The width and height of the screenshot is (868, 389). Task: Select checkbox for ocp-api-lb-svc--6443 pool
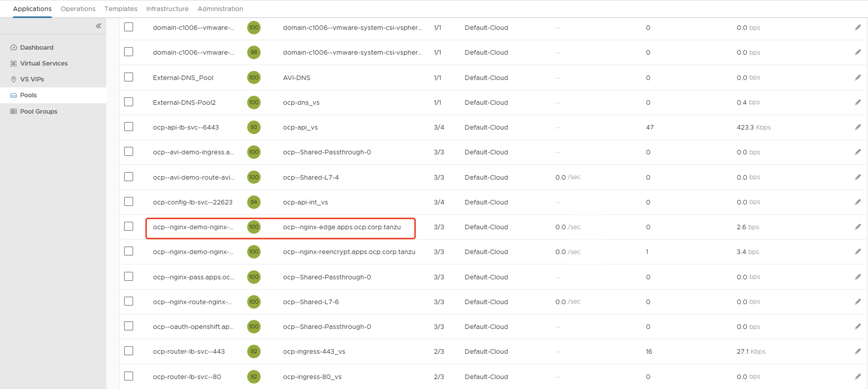[128, 127]
